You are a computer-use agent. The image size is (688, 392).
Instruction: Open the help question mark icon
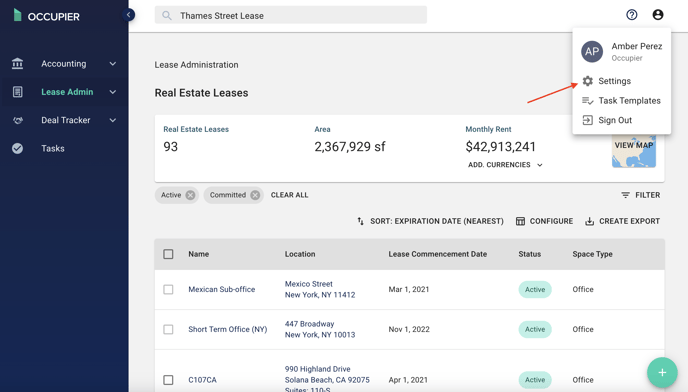631,15
